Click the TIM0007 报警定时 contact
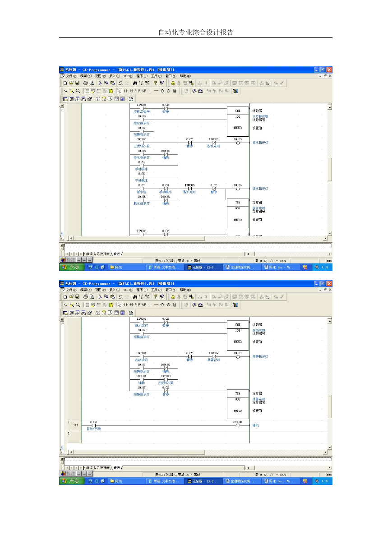Image resolution: width=392 pixels, height=554 pixels. [x=213, y=356]
